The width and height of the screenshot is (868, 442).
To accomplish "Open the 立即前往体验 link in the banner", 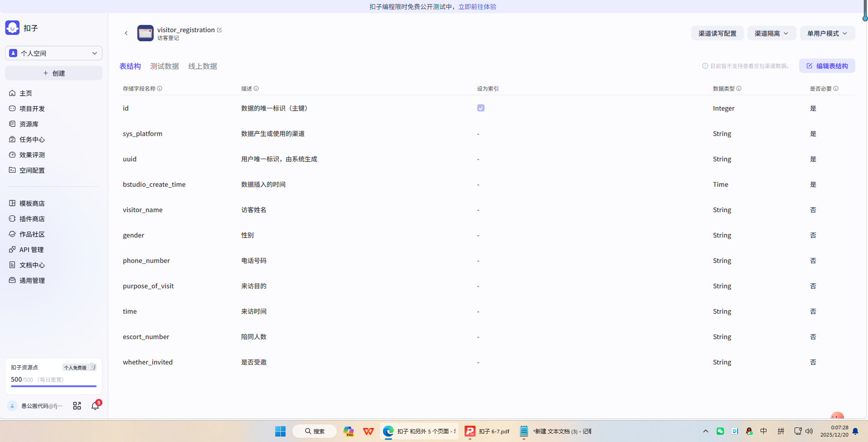I will [476, 6].
